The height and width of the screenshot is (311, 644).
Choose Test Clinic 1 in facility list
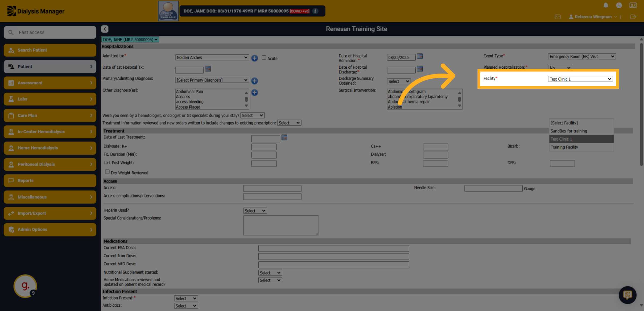point(581,139)
